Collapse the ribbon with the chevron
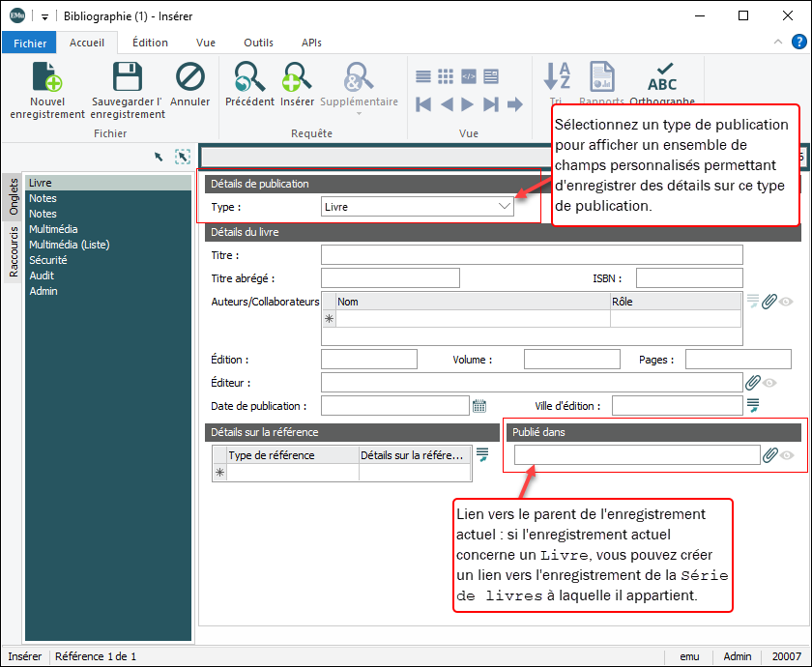Image resolution: width=812 pixels, height=667 pixels. (778, 43)
